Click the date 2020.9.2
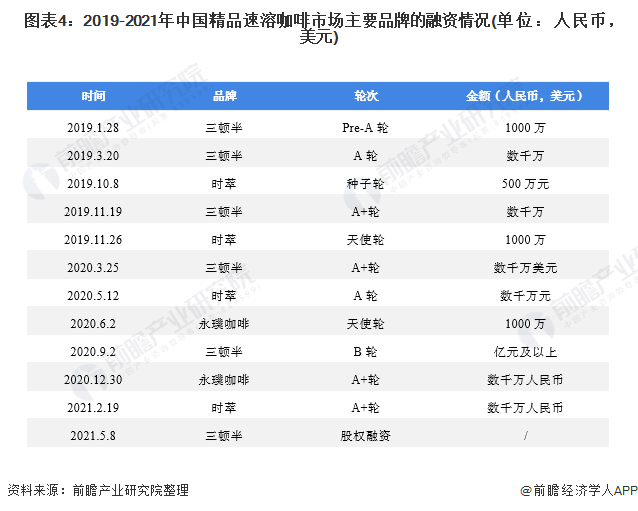The width and height of the screenshot is (638, 511). click(x=93, y=352)
